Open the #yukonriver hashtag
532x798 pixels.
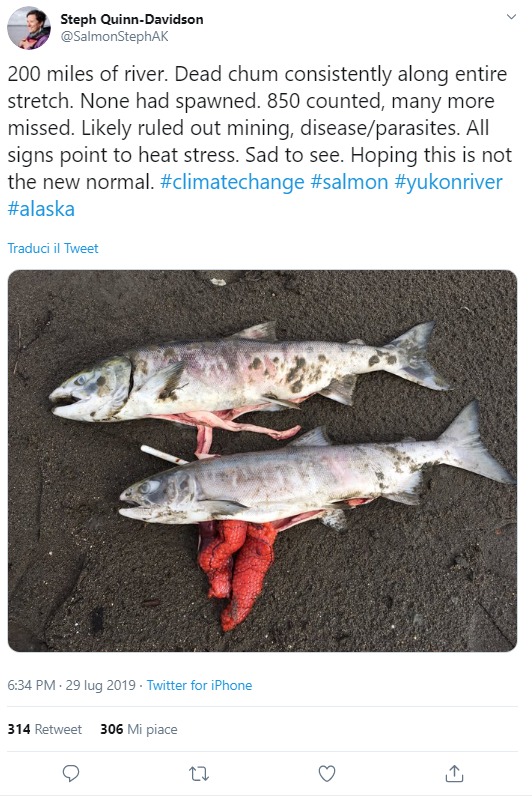pos(449,182)
